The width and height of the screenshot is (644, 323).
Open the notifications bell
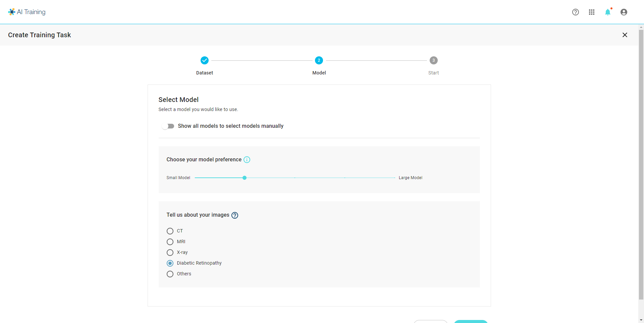[x=608, y=12]
